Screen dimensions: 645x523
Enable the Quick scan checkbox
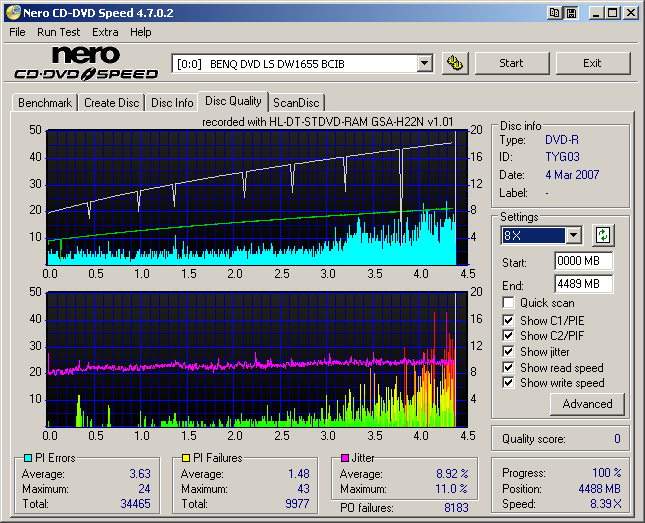(509, 303)
